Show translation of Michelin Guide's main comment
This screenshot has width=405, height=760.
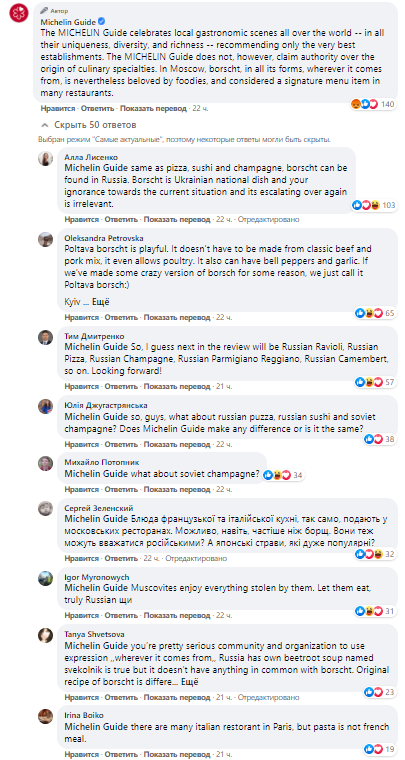pos(153,109)
